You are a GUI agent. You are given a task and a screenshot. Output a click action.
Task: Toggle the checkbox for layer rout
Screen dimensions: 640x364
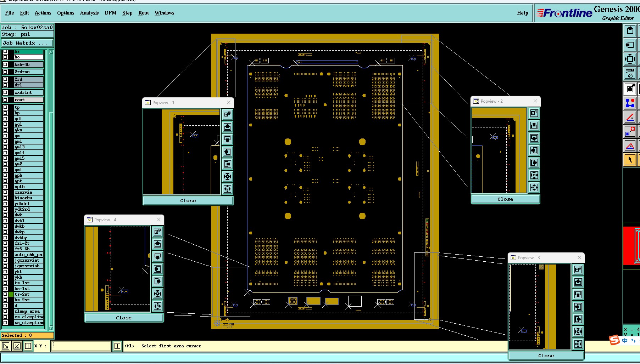point(5,100)
